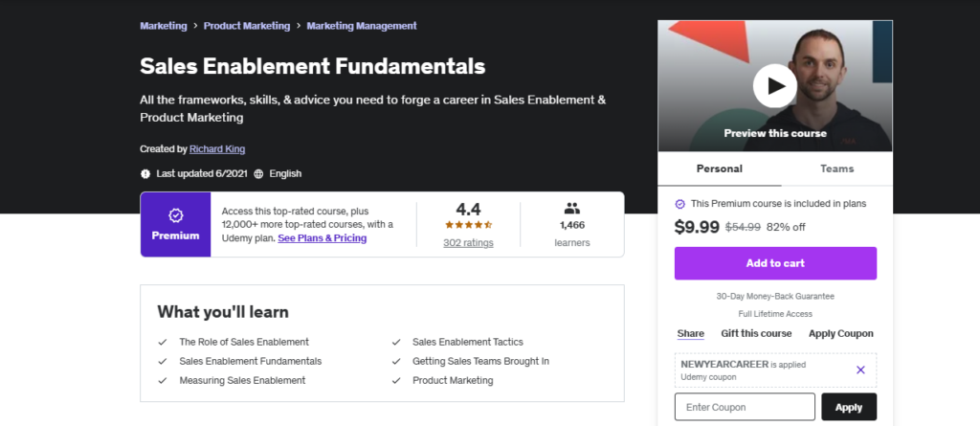This screenshot has height=426, width=980.
Task: Open the Marketing breadcrumb link
Action: [x=163, y=26]
